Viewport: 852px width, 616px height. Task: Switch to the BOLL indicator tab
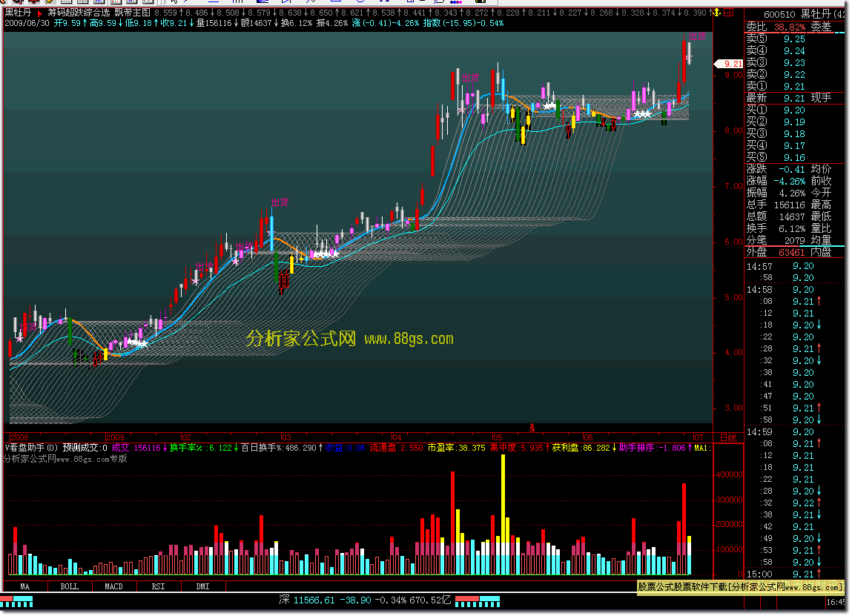[x=70, y=586]
